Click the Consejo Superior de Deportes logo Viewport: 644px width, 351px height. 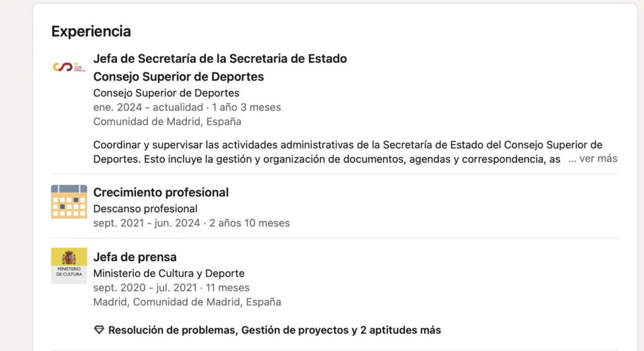point(69,67)
